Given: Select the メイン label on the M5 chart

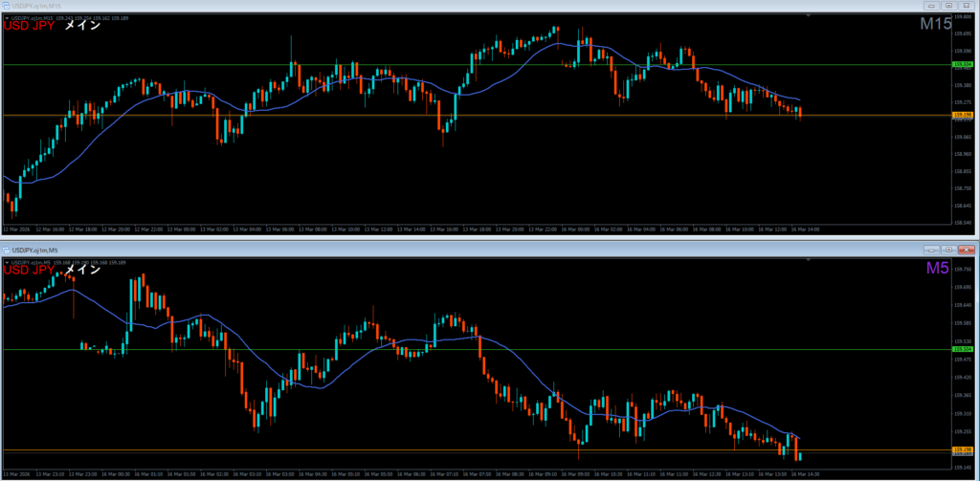Looking at the screenshot, I should click(x=82, y=270).
